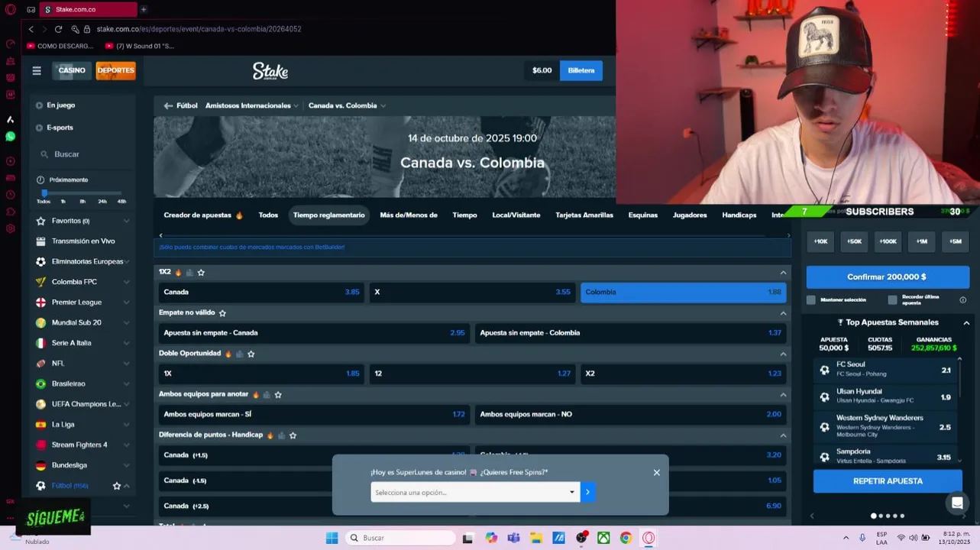Favorite the 1X2 market with star
980x550 pixels.
pyautogui.click(x=201, y=273)
